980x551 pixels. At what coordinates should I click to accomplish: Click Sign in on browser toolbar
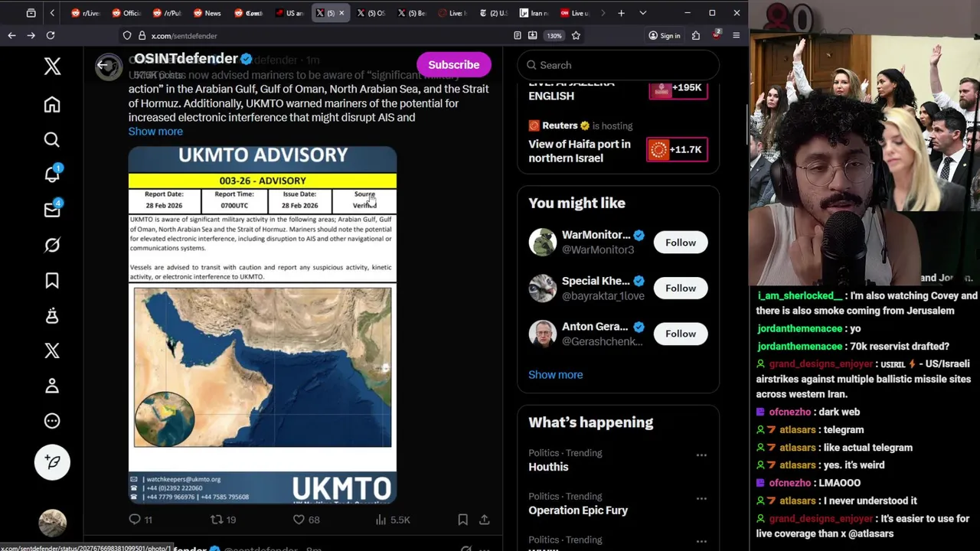coord(664,35)
